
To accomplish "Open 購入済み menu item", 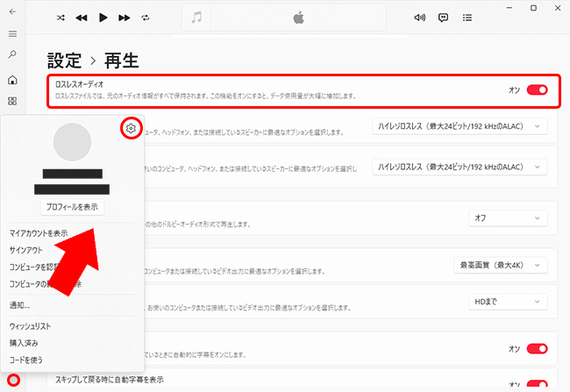I will click(x=24, y=343).
